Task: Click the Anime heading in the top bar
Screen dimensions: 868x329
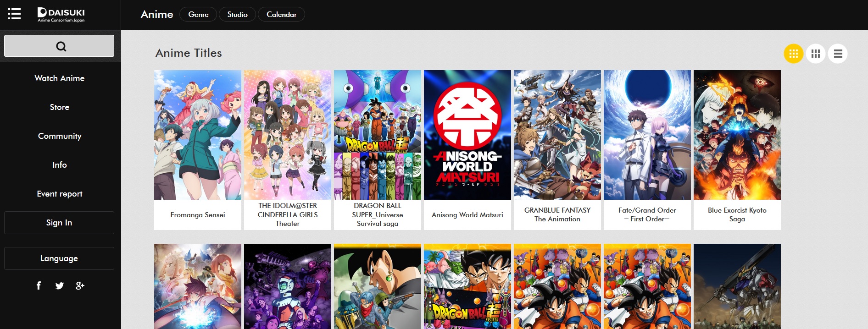Action: click(x=157, y=14)
